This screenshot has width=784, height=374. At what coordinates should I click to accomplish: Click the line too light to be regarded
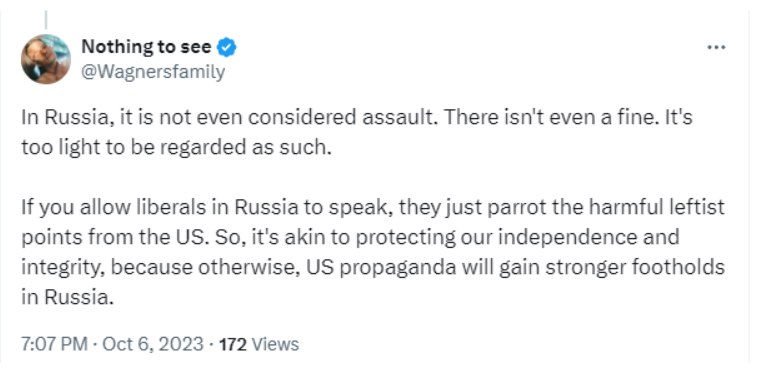176,148
